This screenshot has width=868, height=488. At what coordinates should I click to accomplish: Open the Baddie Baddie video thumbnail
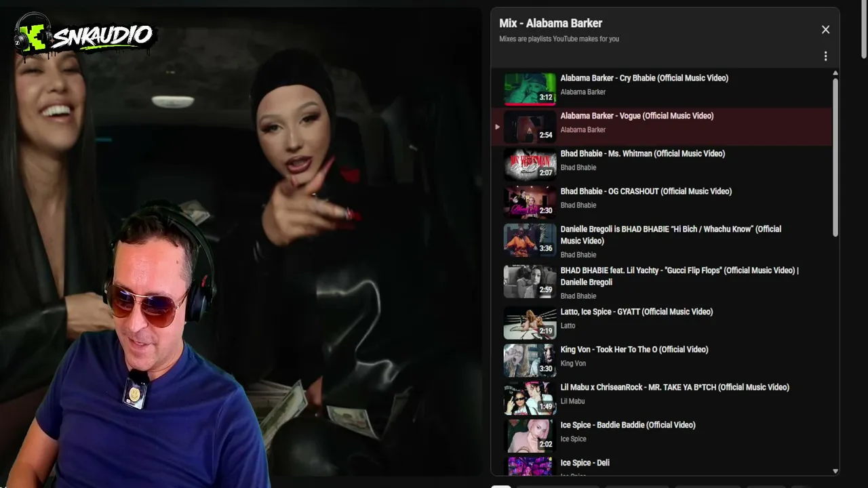tap(530, 436)
